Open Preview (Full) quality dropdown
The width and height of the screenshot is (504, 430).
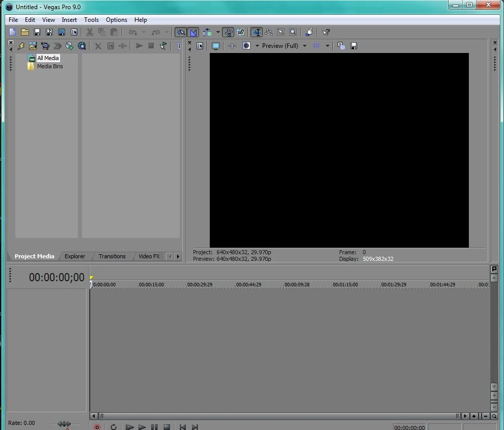point(284,46)
